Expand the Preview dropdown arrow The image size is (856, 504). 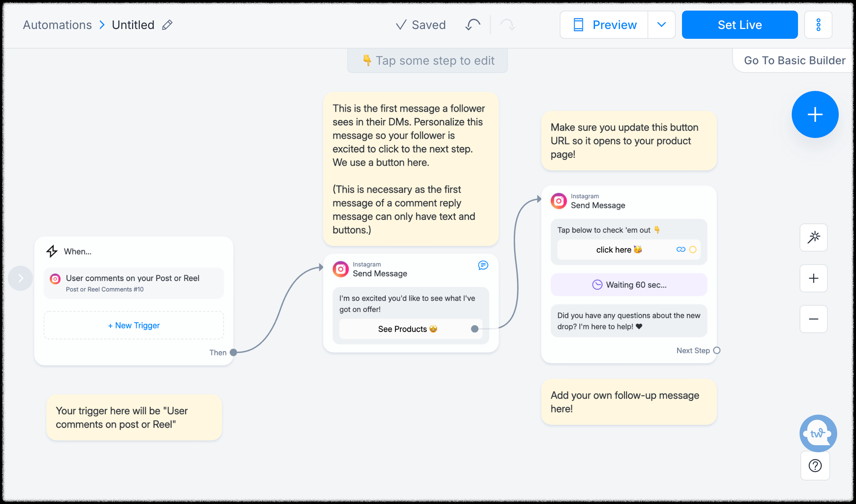tap(661, 25)
